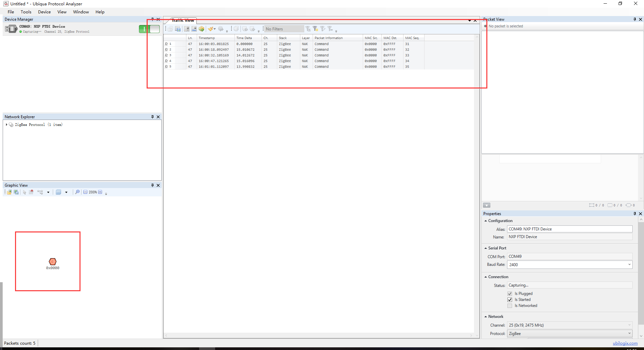644x350 pixels.
Task: Open the Device menu
Action: pyautogui.click(x=44, y=12)
